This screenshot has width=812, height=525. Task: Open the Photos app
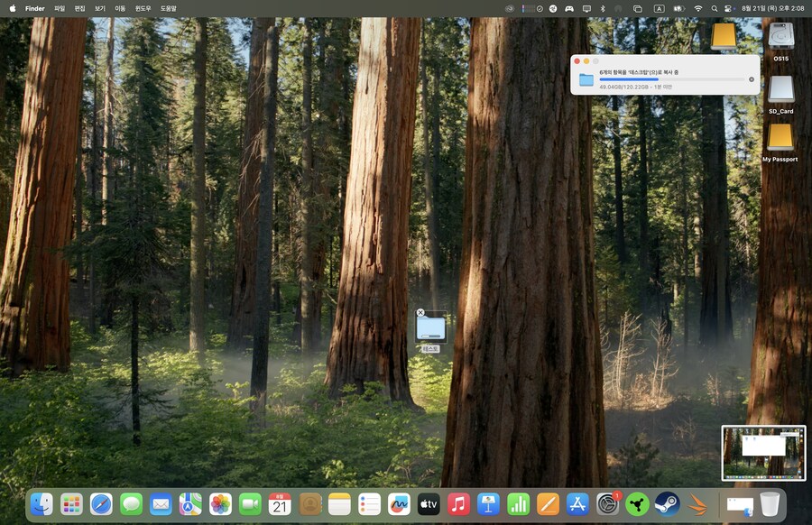coord(221,503)
